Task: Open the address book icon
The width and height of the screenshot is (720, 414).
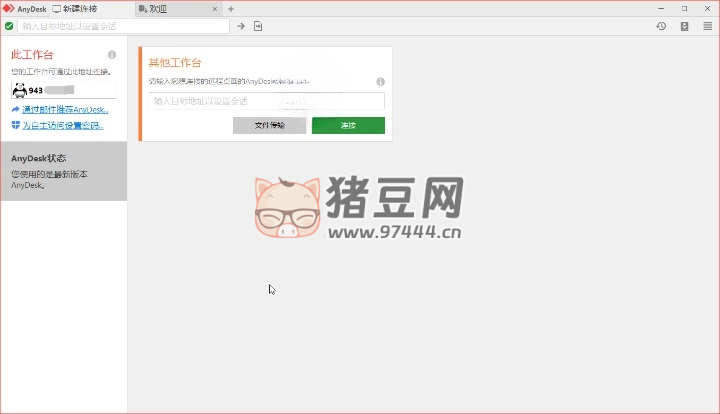Action: tap(684, 26)
